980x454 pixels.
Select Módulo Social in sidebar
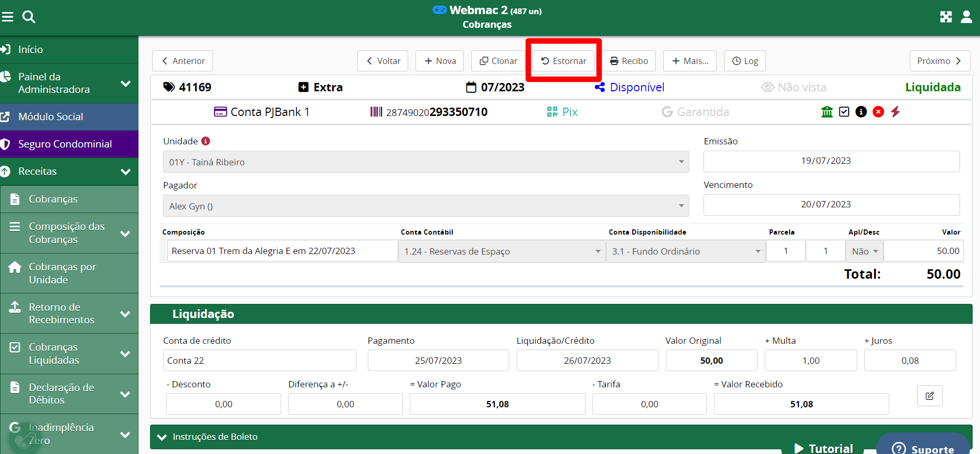click(x=50, y=117)
